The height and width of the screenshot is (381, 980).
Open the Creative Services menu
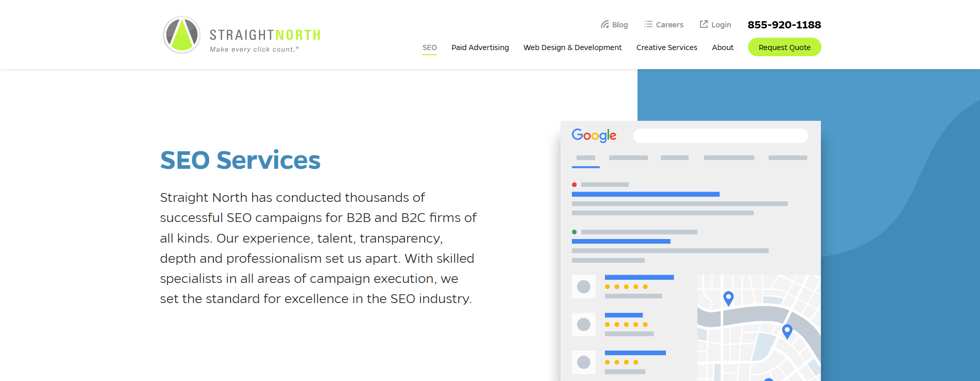(x=667, y=47)
